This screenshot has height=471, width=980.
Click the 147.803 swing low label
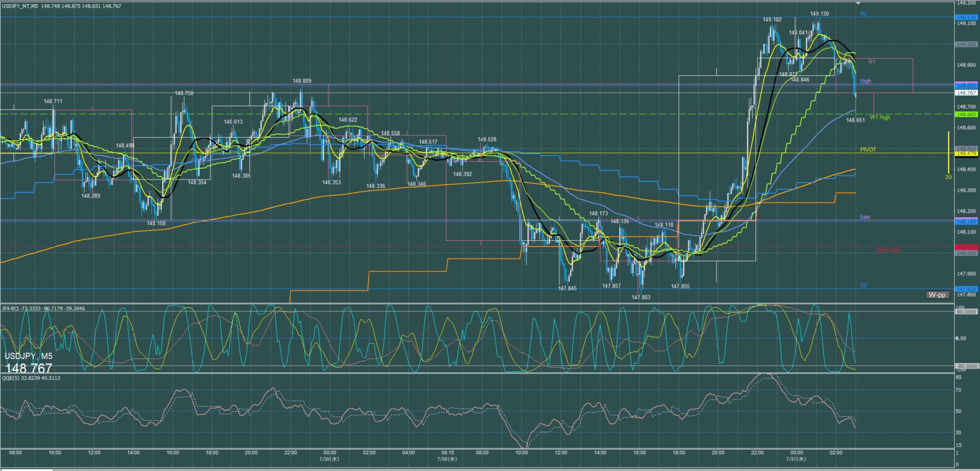(641, 297)
